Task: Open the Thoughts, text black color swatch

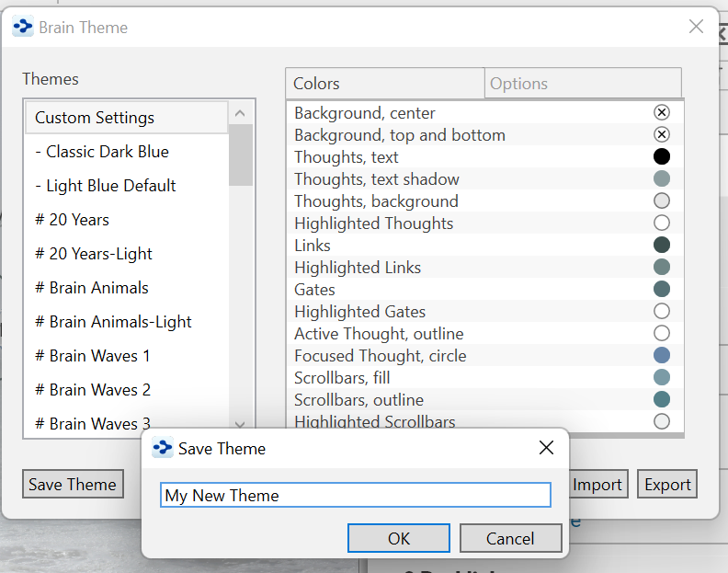Action: [x=661, y=156]
